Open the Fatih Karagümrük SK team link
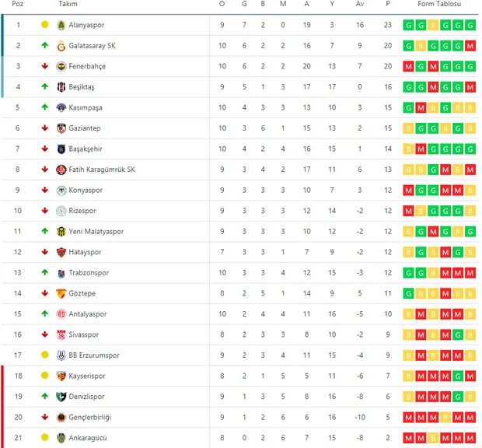 coord(102,170)
